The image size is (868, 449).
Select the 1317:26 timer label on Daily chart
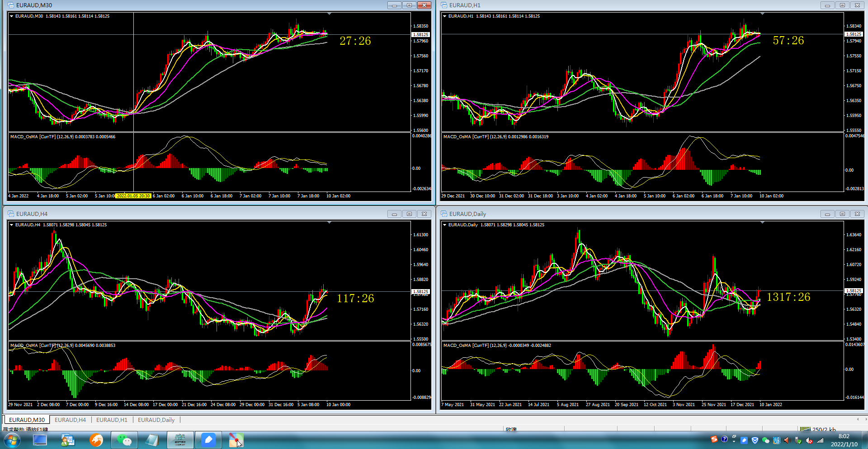point(788,297)
